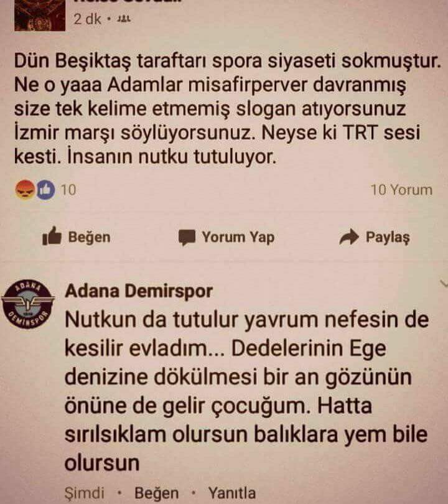
Task: Click the Yorum Yap button
Action: coord(226,238)
